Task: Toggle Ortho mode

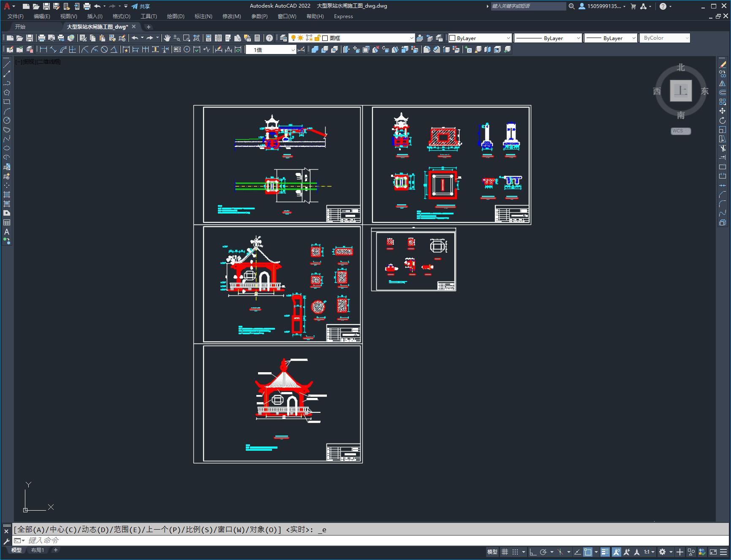Action: click(533, 552)
